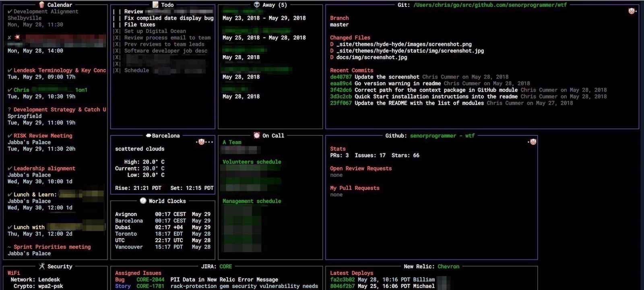Open JIRA issue CORE-2044
Viewport: 644px width, 290px height.
(x=150, y=280)
